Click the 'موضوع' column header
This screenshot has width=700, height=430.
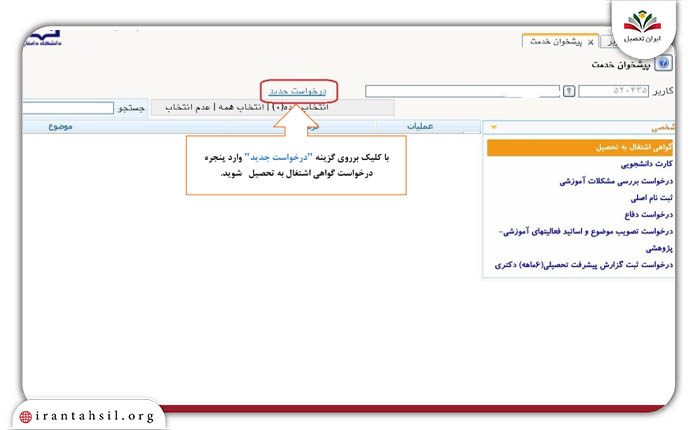click(60, 126)
